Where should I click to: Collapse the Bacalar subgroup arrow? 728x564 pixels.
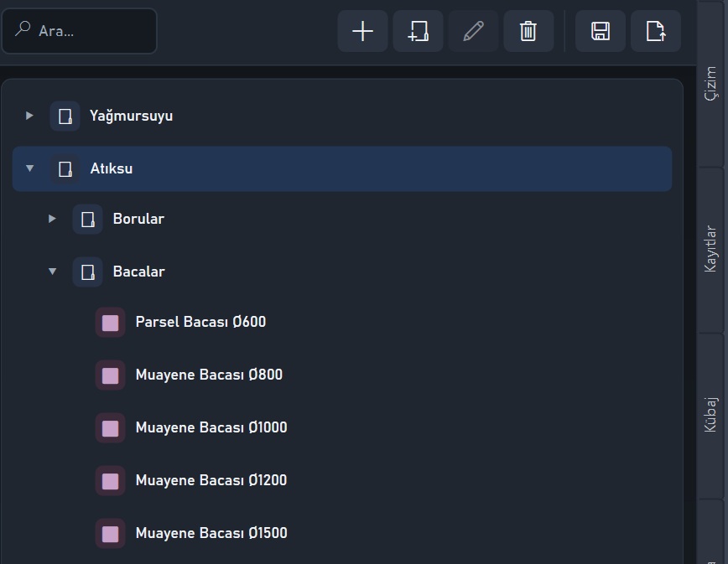pos(53,272)
